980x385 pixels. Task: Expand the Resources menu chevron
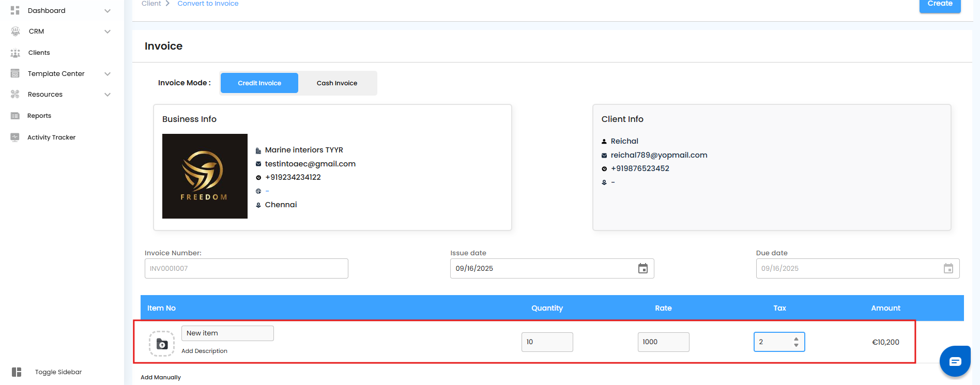pos(108,95)
